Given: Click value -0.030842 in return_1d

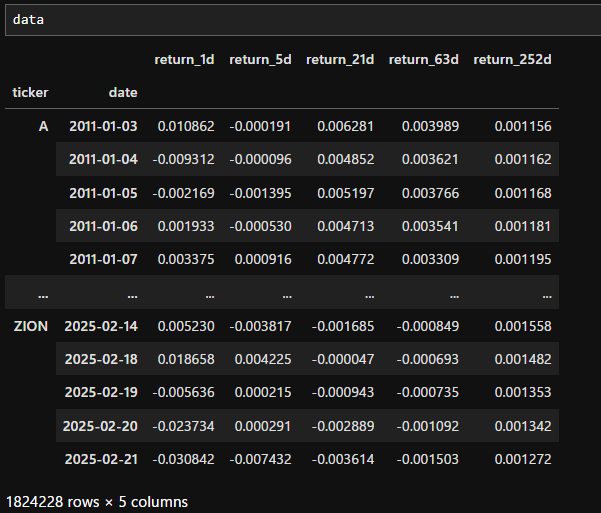Looking at the screenshot, I should 183,459.
